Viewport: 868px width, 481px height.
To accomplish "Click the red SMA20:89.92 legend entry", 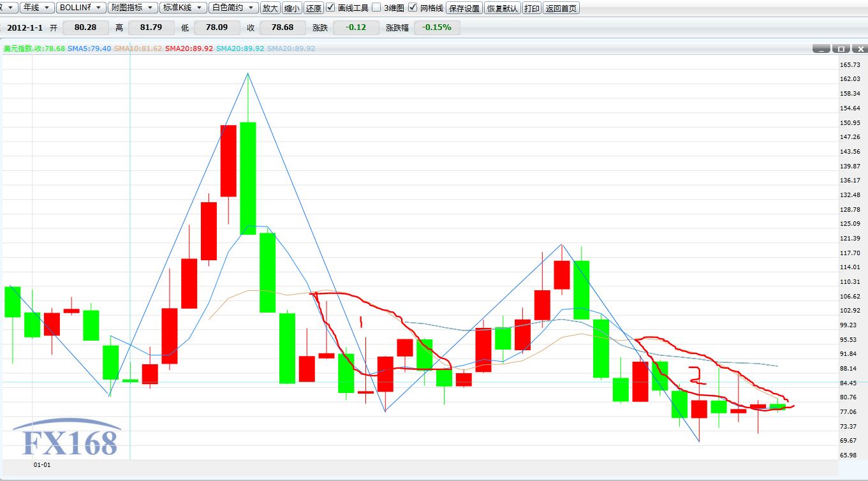I will [189, 48].
